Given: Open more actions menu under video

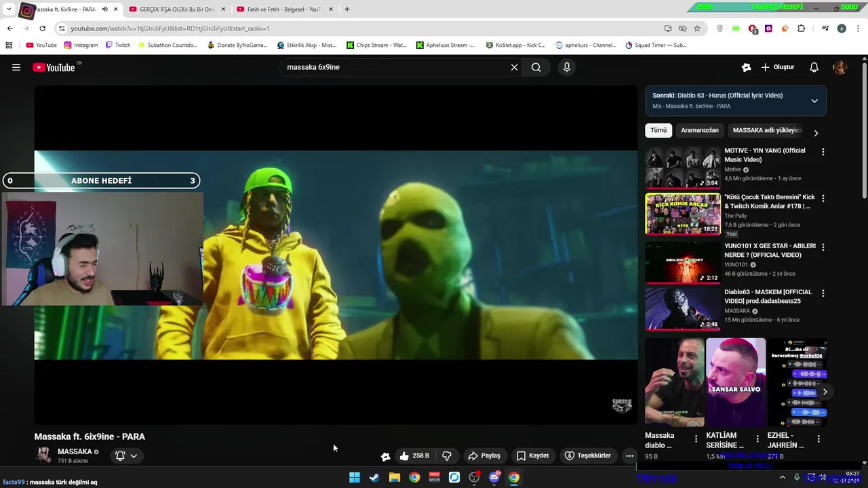Looking at the screenshot, I should pos(629,455).
